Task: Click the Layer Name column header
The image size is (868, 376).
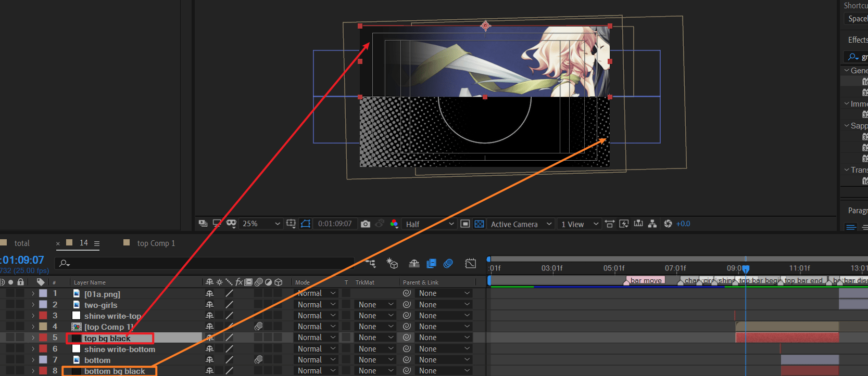Action: [90, 282]
